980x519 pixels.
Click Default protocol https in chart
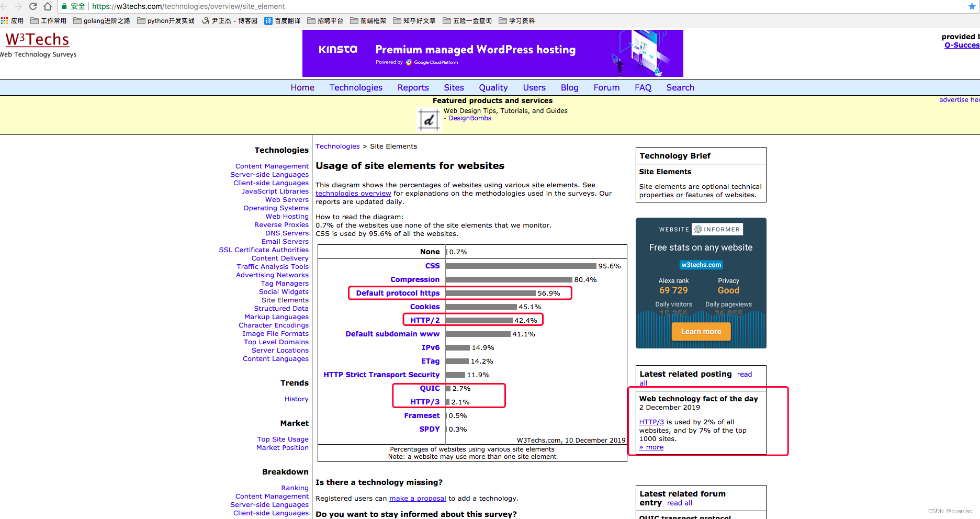398,293
